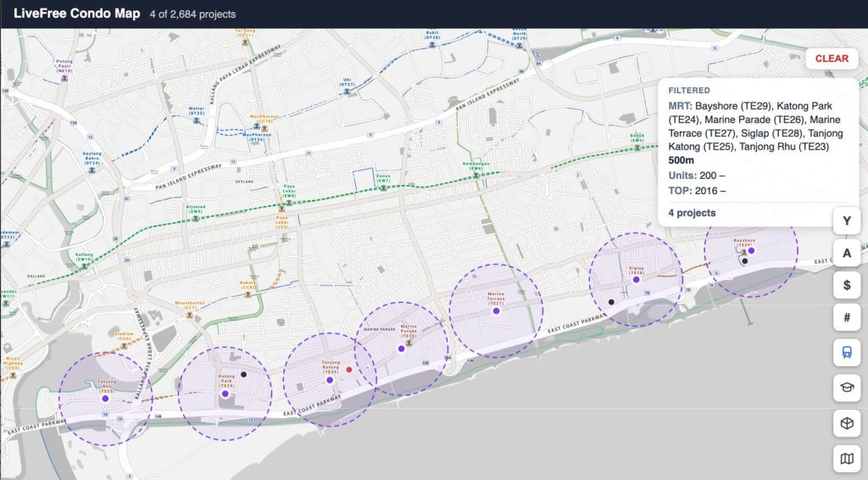Viewport: 868px width, 480px height.
Task: Click the Stadium (CC6) station icon
Action: [124, 345]
